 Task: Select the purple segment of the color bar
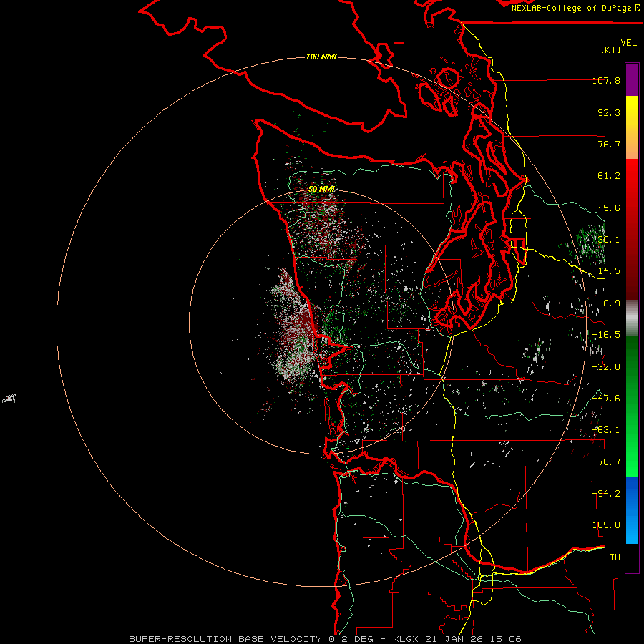point(632,80)
